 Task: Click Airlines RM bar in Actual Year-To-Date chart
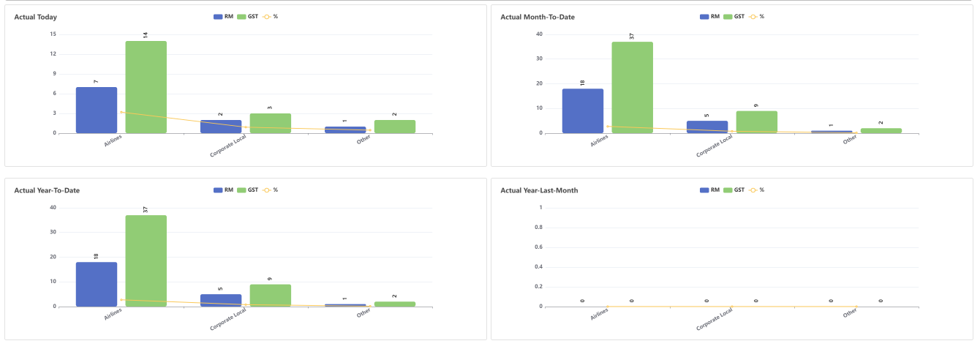(97, 284)
